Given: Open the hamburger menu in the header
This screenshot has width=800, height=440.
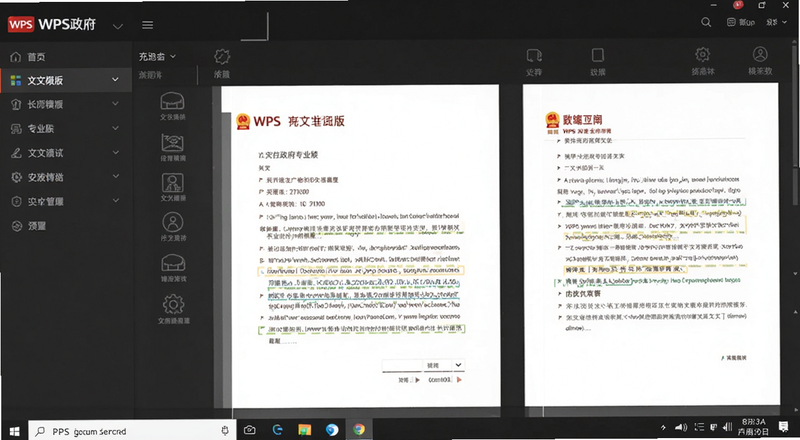Looking at the screenshot, I should point(147,25).
